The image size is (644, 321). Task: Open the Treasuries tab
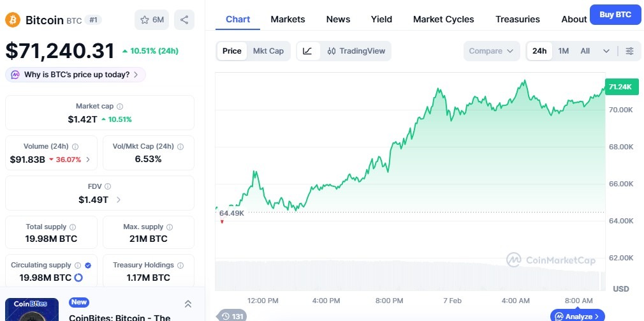(x=518, y=19)
